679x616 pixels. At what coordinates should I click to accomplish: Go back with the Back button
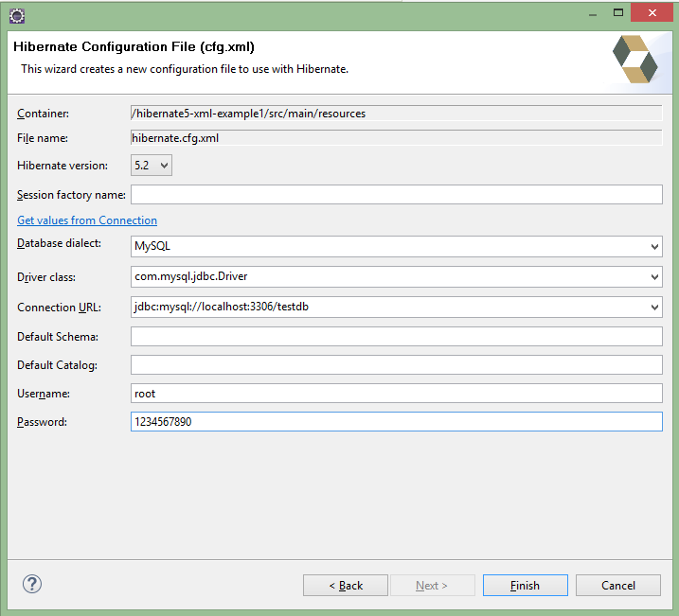click(346, 586)
